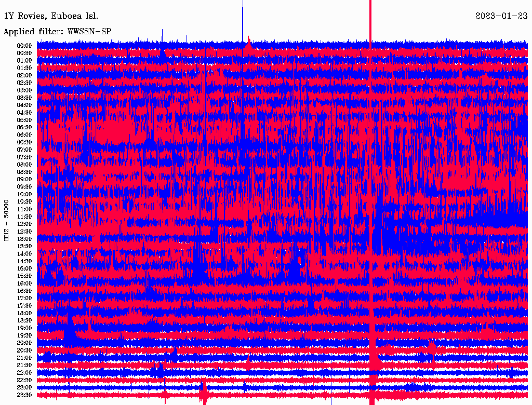Click the vertical axis label 'HHZ - 50000'
The image size is (532, 405).
(6, 221)
